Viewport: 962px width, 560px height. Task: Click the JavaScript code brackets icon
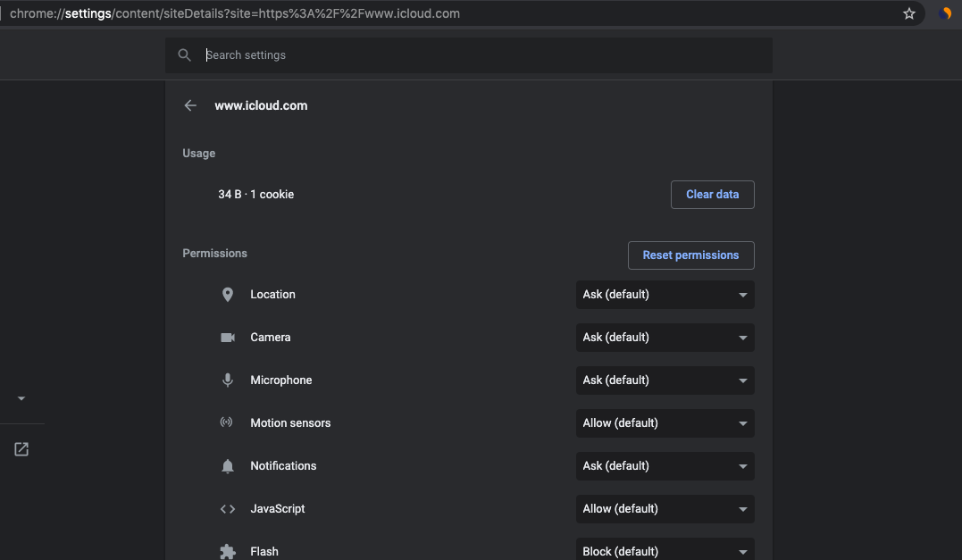pos(228,509)
